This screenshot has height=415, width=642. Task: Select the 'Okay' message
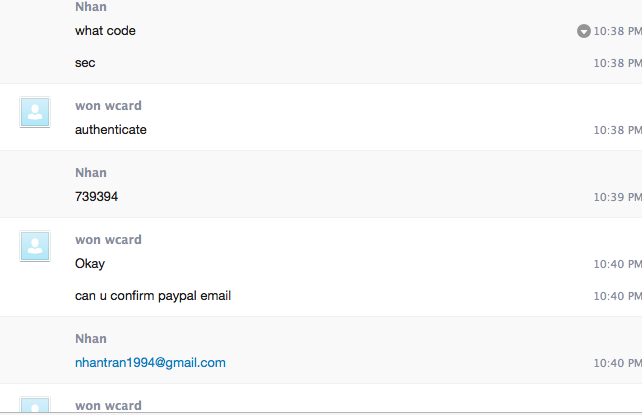click(x=90, y=264)
